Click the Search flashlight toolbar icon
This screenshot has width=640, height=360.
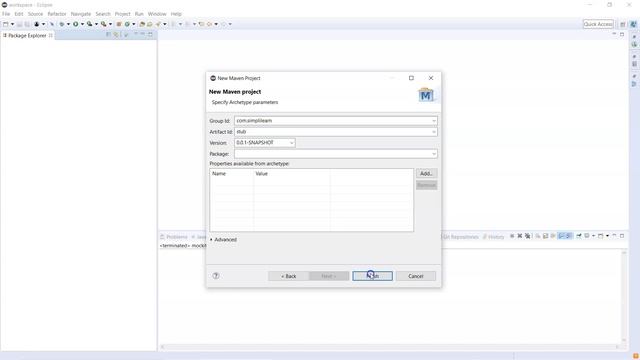(158, 24)
